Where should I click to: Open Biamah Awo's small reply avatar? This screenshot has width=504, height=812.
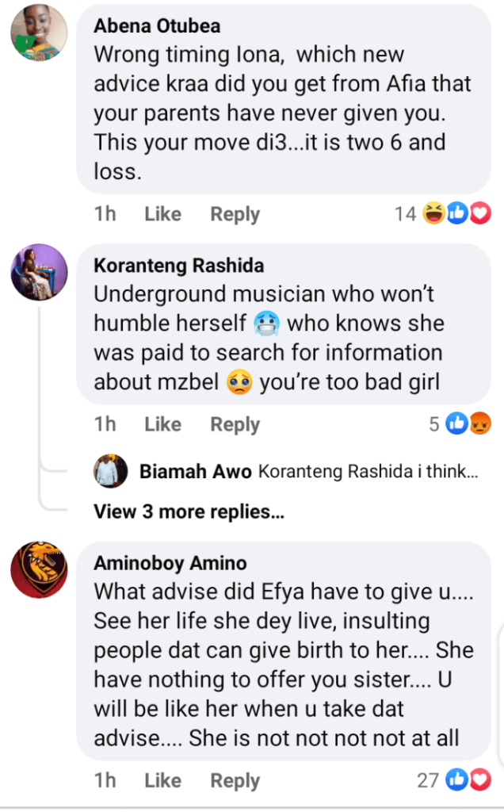click(111, 471)
